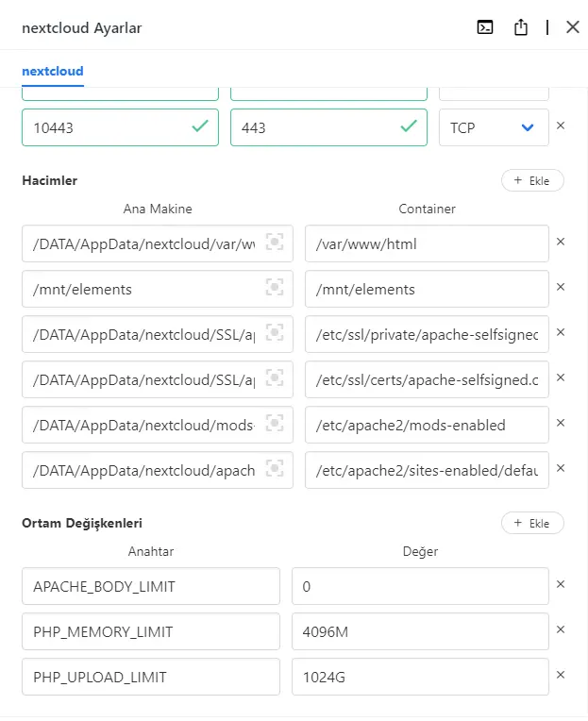
Task: Click the Anahtar column label
Action: pyautogui.click(x=151, y=551)
